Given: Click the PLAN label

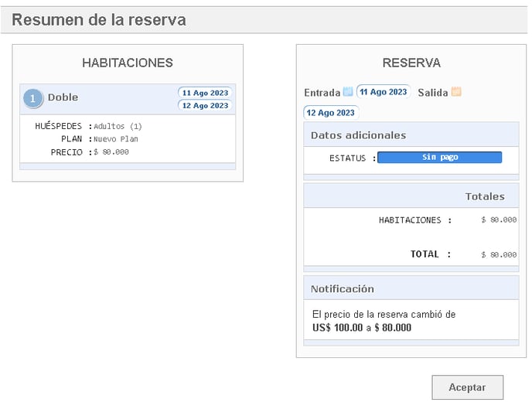Looking at the screenshot, I should pyautogui.click(x=72, y=139).
